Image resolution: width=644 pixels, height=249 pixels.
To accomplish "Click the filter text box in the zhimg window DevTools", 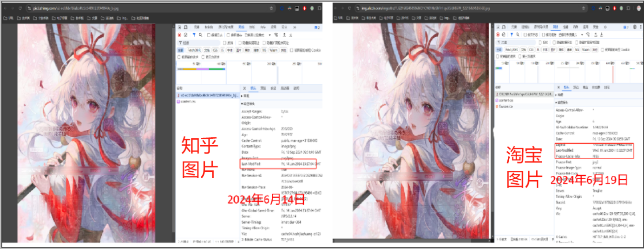I will point(198,43).
